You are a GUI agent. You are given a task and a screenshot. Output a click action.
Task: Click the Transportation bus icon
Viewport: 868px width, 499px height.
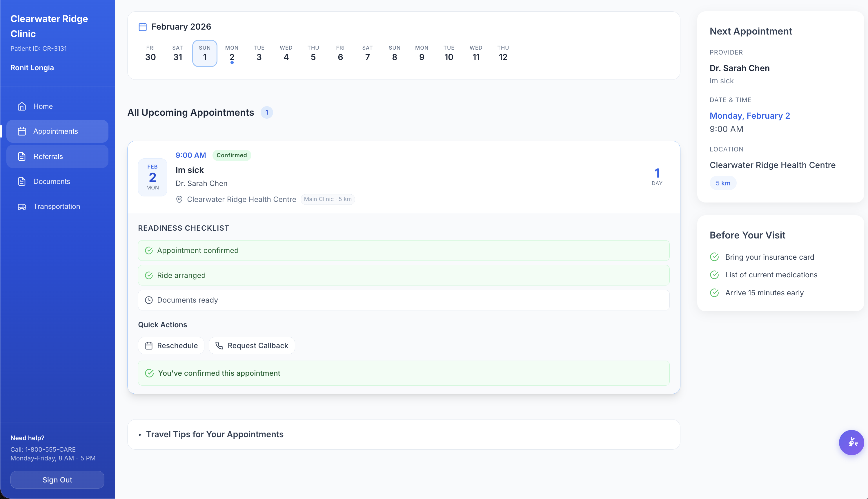21,206
